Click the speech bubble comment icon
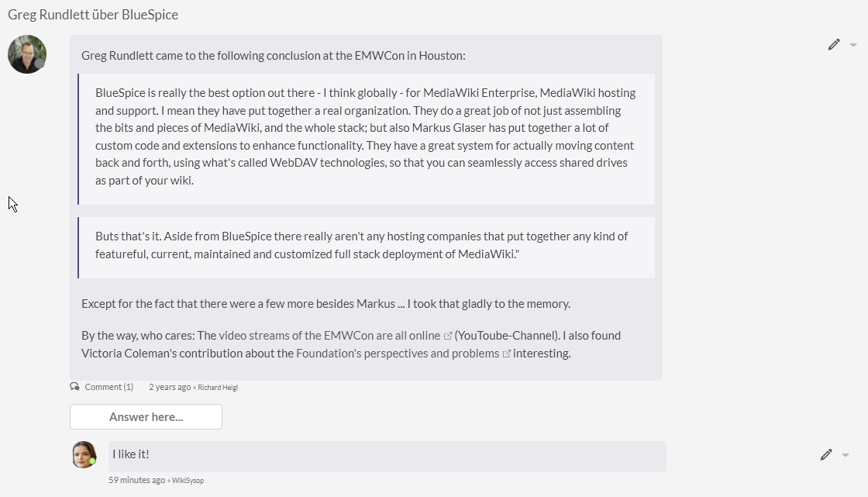The height and width of the screenshot is (497, 868). [74, 387]
